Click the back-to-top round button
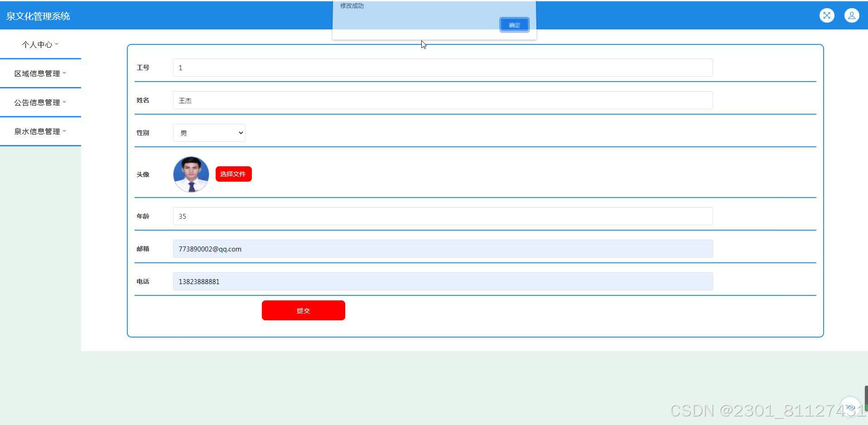This screenshot has width=868, height=425. (x=850, y=406)
